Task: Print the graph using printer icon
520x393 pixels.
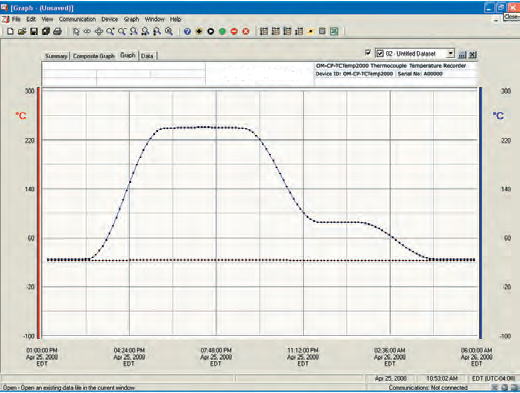Action: click(57, 31)
